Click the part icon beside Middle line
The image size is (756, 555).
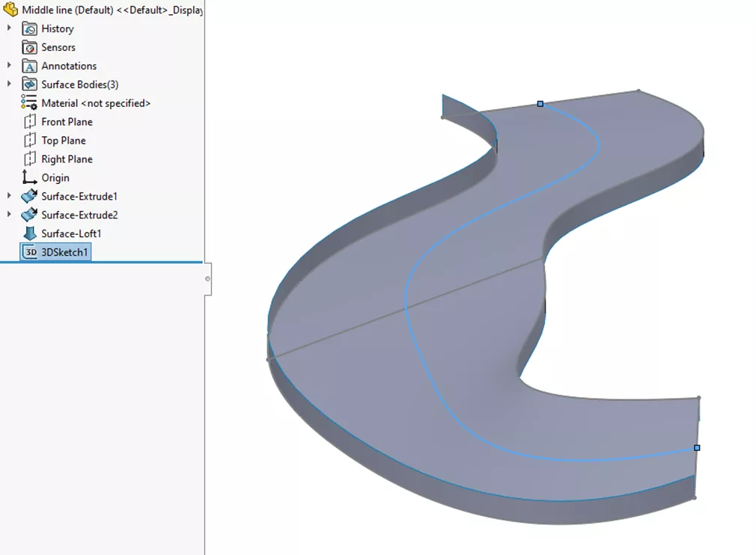click(10, 10)
